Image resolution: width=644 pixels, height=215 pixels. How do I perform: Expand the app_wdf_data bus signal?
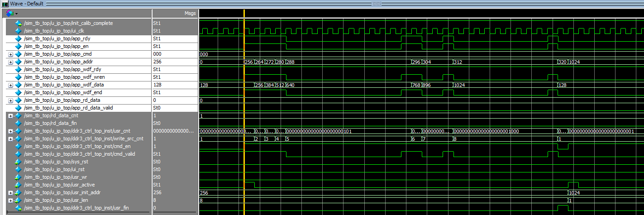click(x=11, y=85)
